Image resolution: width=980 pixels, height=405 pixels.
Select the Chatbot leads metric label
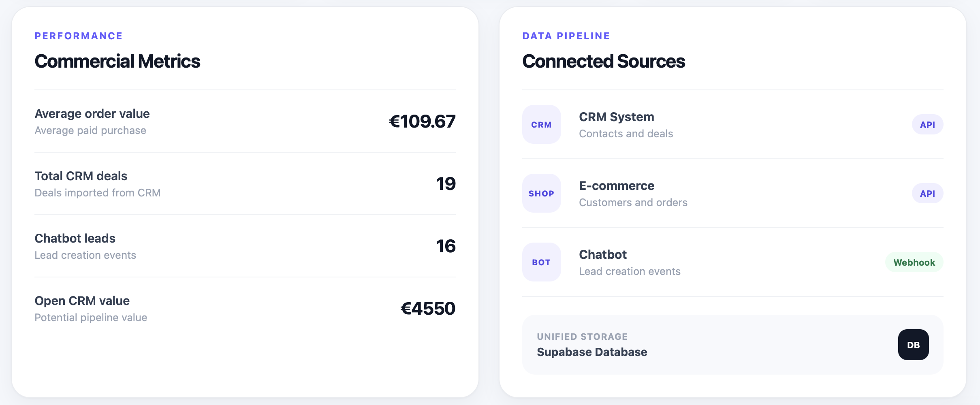[x=75, y=238]
